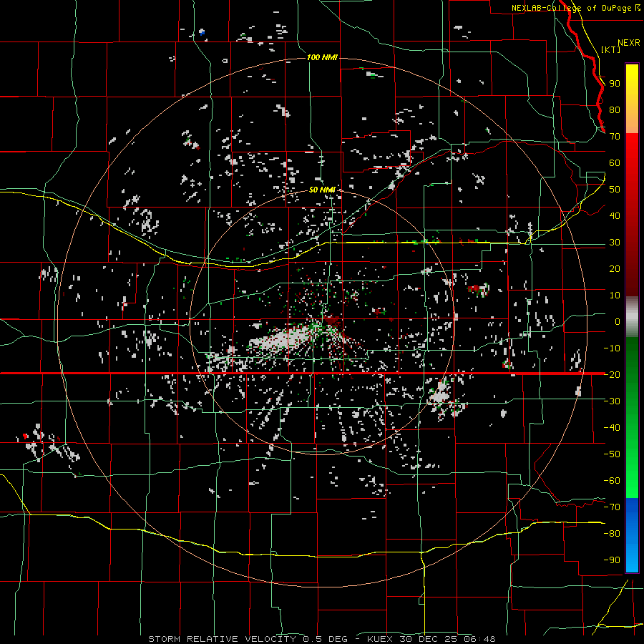
Task: Click the 06:48 timestamp in footer
Action: pos(479,639)
